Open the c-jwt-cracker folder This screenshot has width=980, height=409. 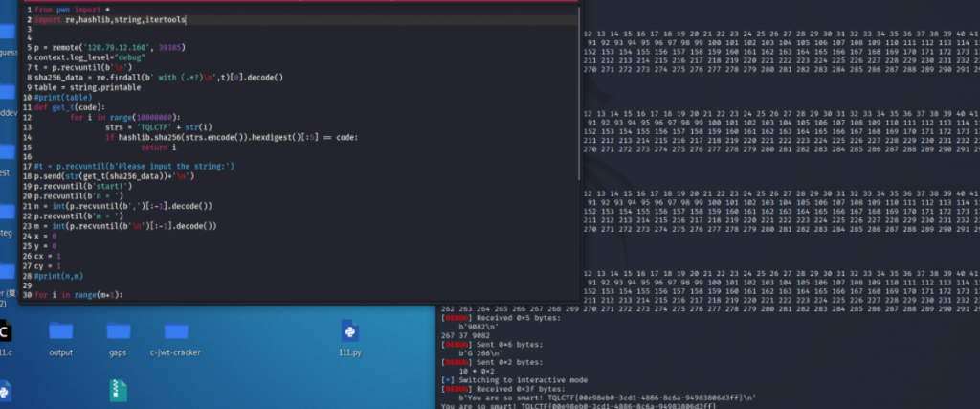175,332
